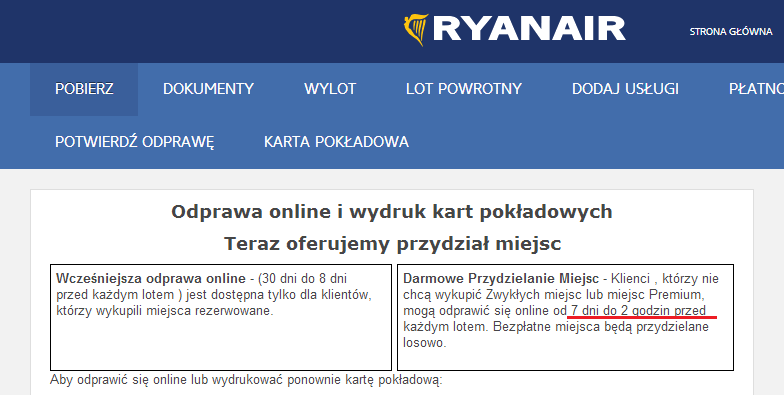784x395 pixels.
Task: Click the 'Wcześniejsza odprawa online' bold text
Action: coord(151,278)
